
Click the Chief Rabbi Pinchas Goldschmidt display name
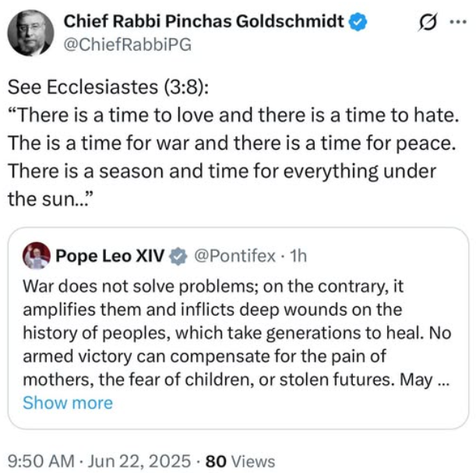(203, 21)
